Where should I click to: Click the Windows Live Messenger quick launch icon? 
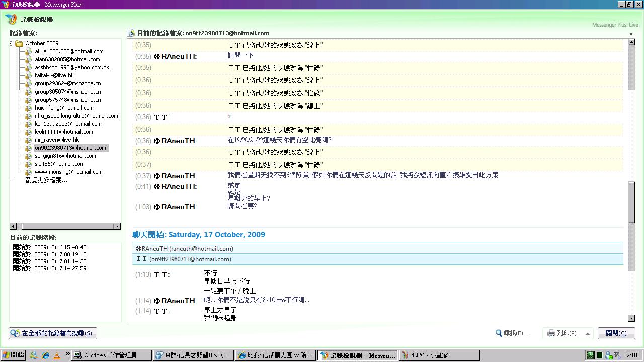coord(34,355)
